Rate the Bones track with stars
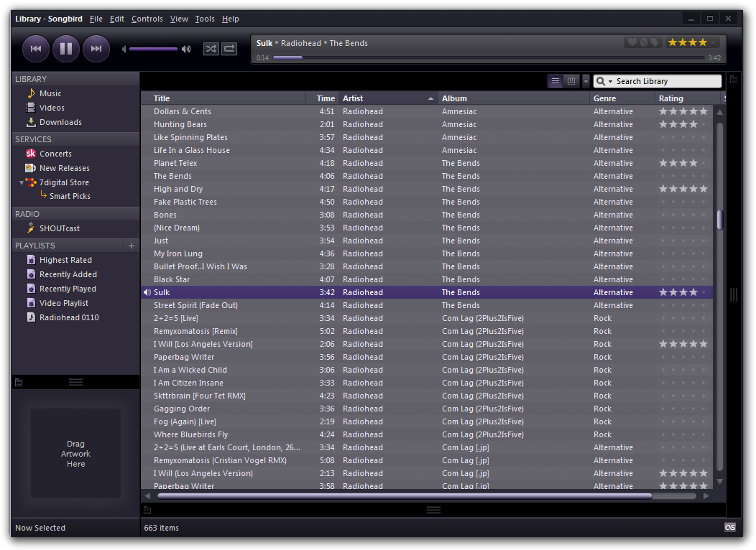 (x=683, y=215)
